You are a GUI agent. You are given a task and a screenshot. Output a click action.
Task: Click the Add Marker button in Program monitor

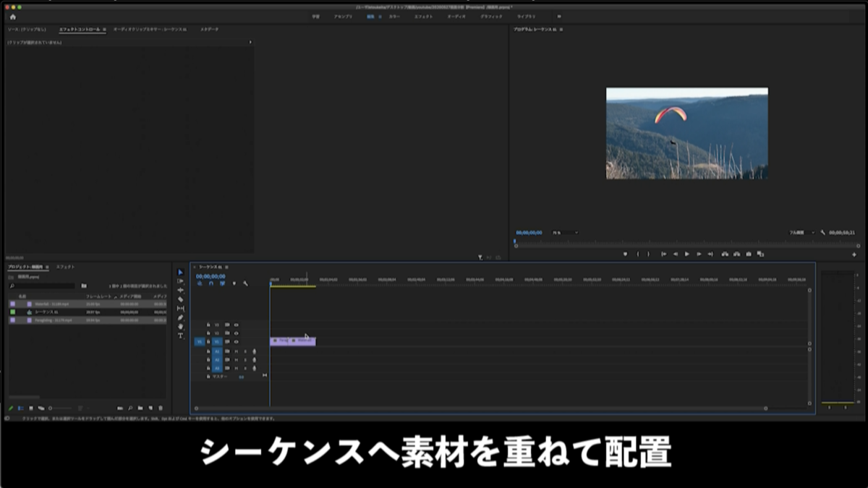[625, 254]
